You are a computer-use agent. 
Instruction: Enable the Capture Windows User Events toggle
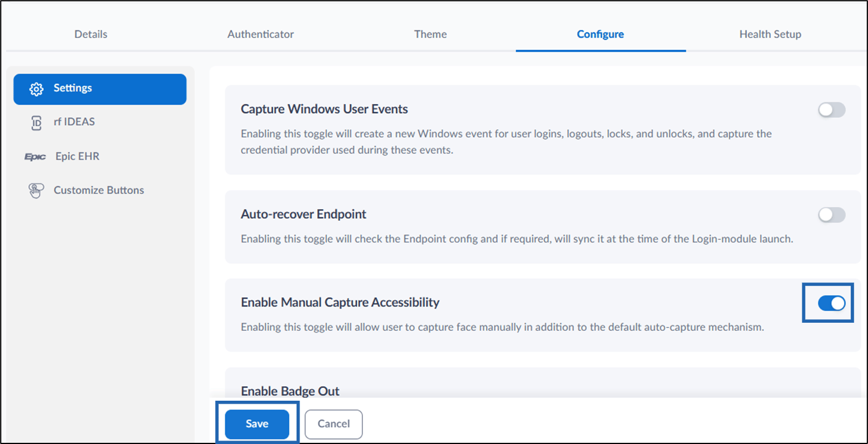832,110
